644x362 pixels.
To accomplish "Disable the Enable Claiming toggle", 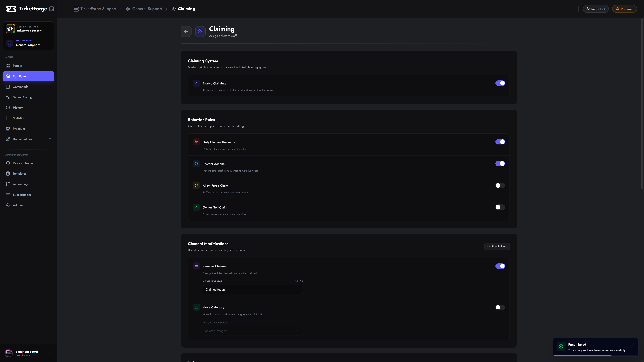I will tap(500, 83).
